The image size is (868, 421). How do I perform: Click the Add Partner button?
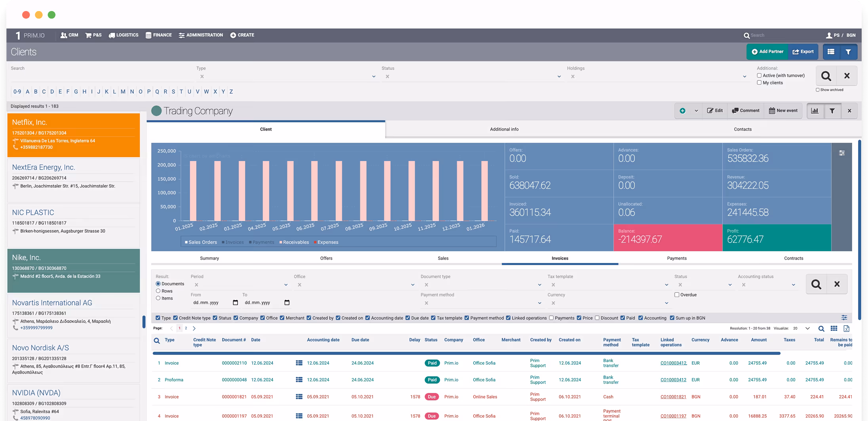tap(767, 52)
